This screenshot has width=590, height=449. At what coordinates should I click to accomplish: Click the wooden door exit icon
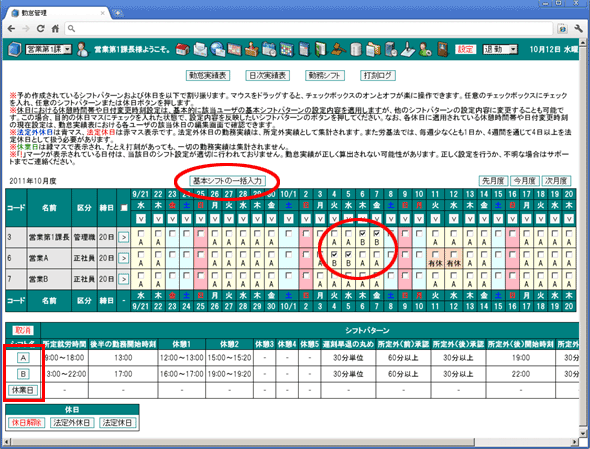pos(443,49)
